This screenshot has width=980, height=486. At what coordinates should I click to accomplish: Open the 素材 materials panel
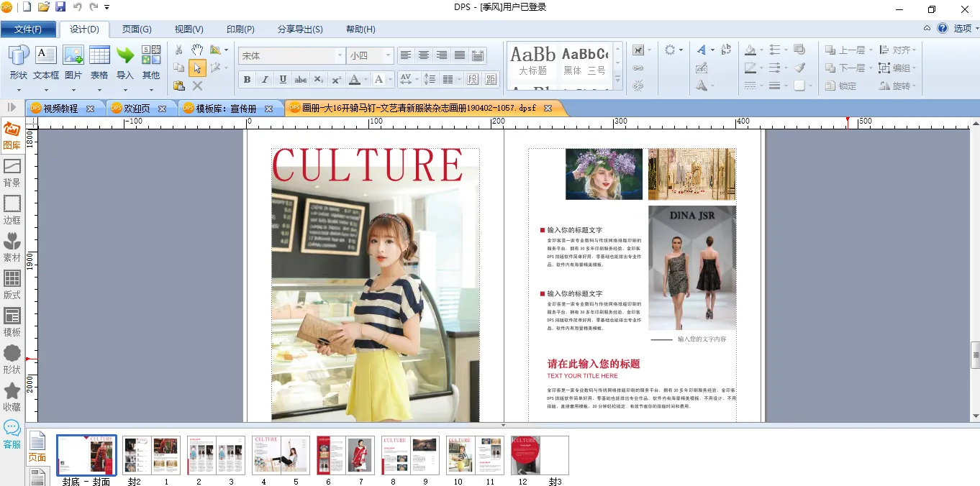tap(12, 247)
